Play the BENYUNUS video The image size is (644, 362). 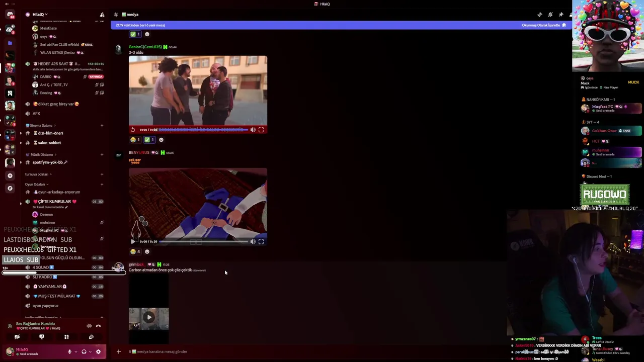point(133,242)
